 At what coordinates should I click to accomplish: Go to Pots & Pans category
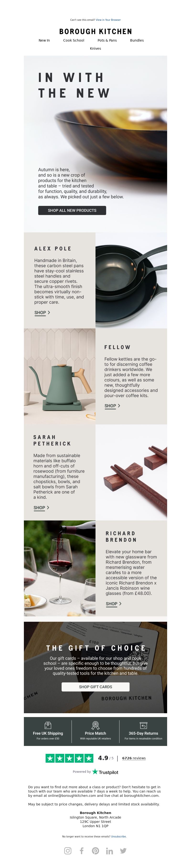click(107, 40)
